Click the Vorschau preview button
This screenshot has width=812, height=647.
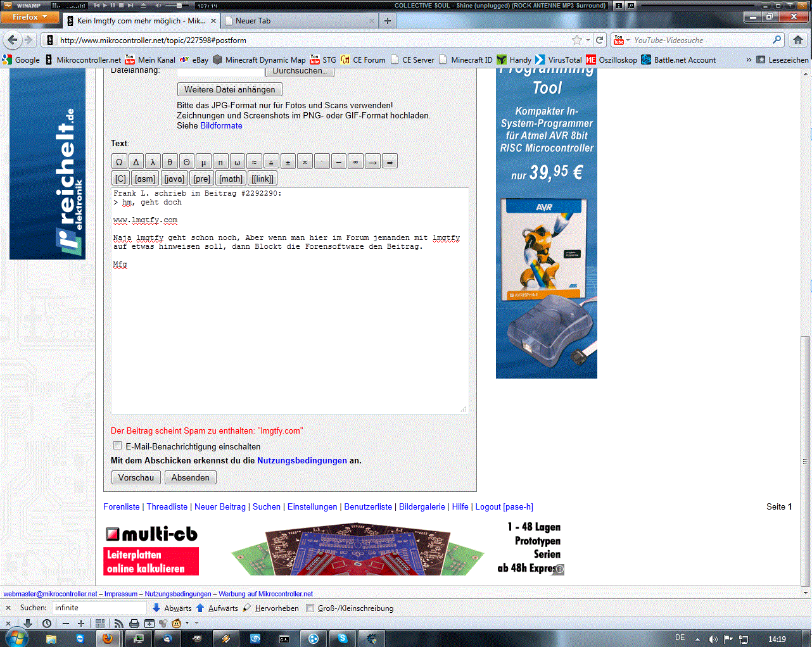pos(136,477)
